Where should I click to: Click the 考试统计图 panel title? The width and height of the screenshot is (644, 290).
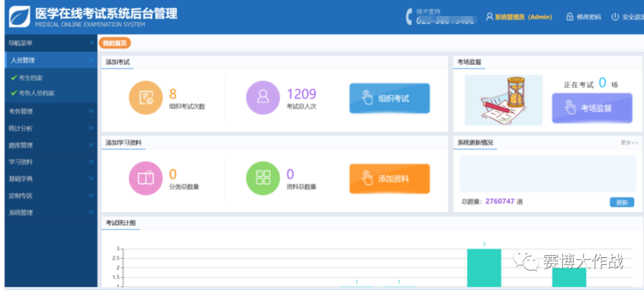tap(120, 223)
